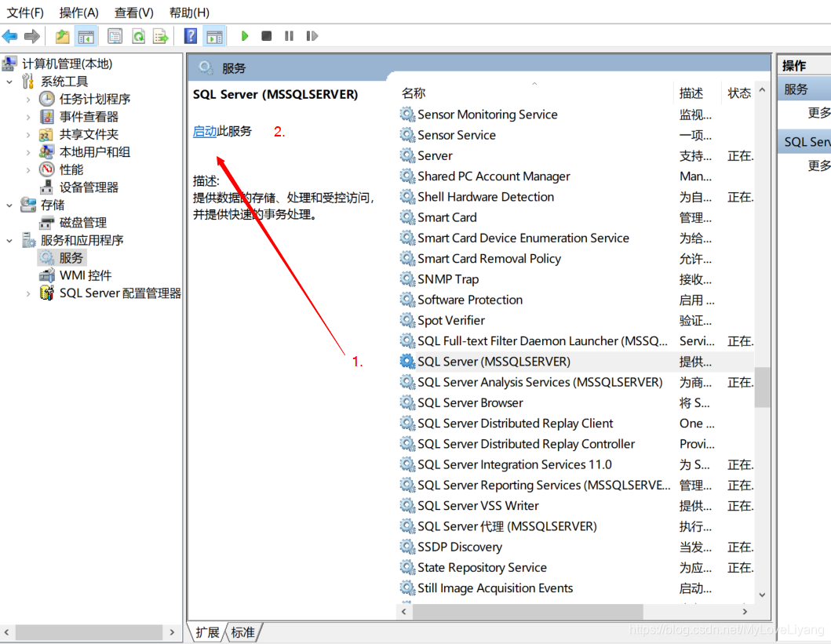Collapse the 系统工具 tree node
This screenshot has height=644, width=831.
(x=9, y=82)
